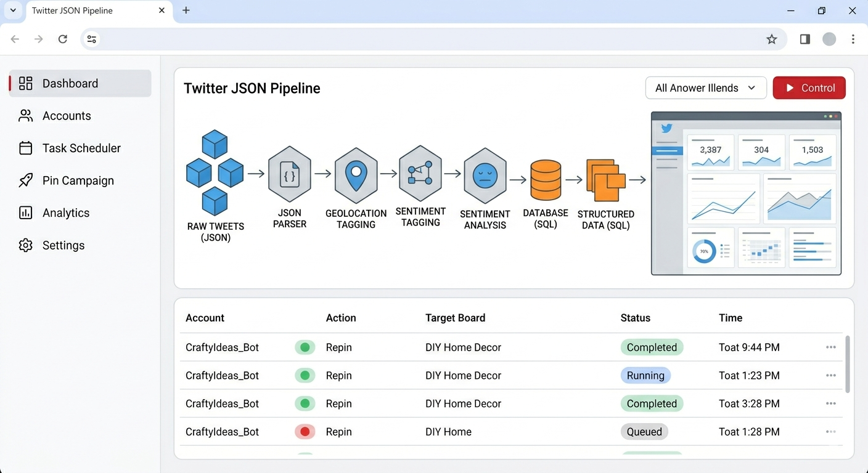This screenshot has height=473, width=868.
Task: Close the Twitter JSON Pipeline tab
Action: [x=162, y=10]
